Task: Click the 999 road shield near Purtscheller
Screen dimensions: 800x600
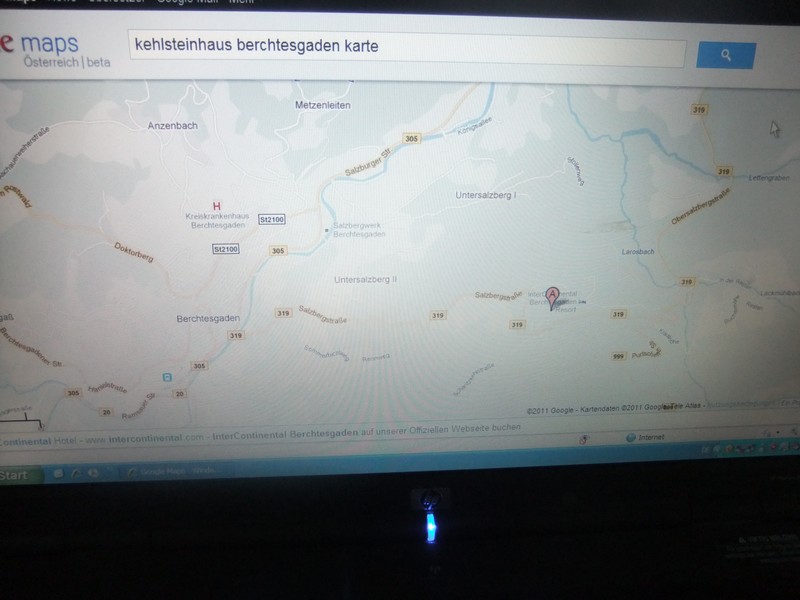Action: 617,356
